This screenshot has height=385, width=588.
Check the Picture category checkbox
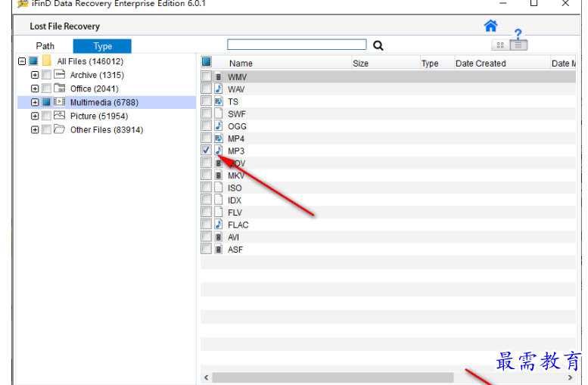[x=46, y=116]
